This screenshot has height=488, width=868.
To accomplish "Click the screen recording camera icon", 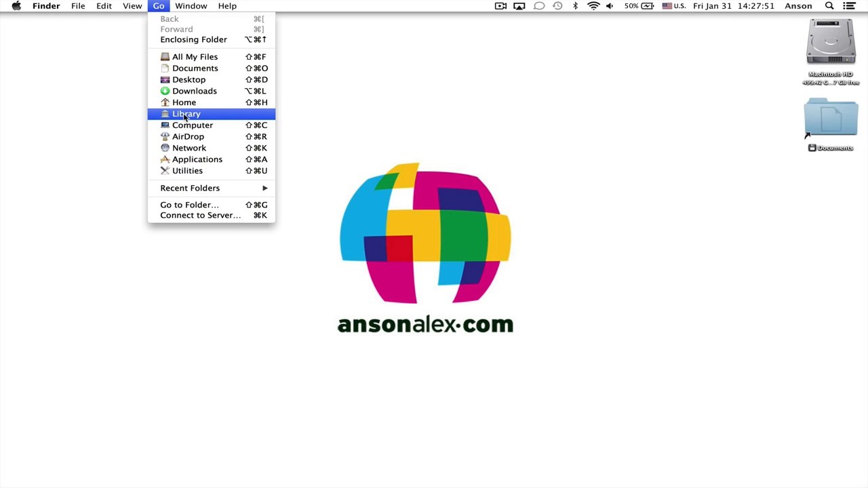I will click(501, 6).
